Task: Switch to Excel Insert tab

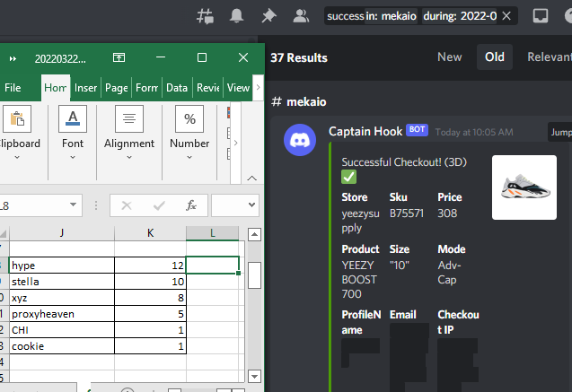Action: pos(85,88)
